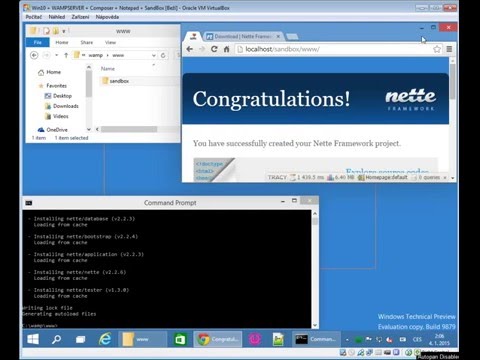Open a new Chrome tab
The image size is (480, 360).
pyautogui.click(x=292, y=36)
